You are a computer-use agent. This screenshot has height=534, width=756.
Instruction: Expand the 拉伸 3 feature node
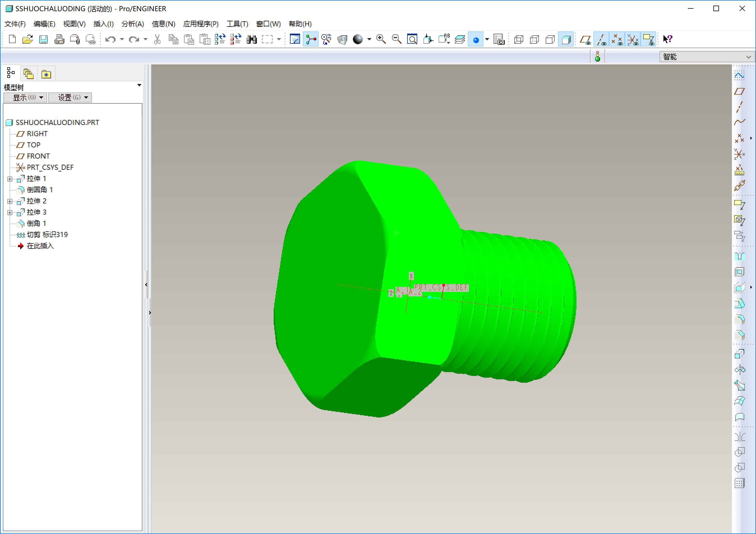(x=10, y=213)
